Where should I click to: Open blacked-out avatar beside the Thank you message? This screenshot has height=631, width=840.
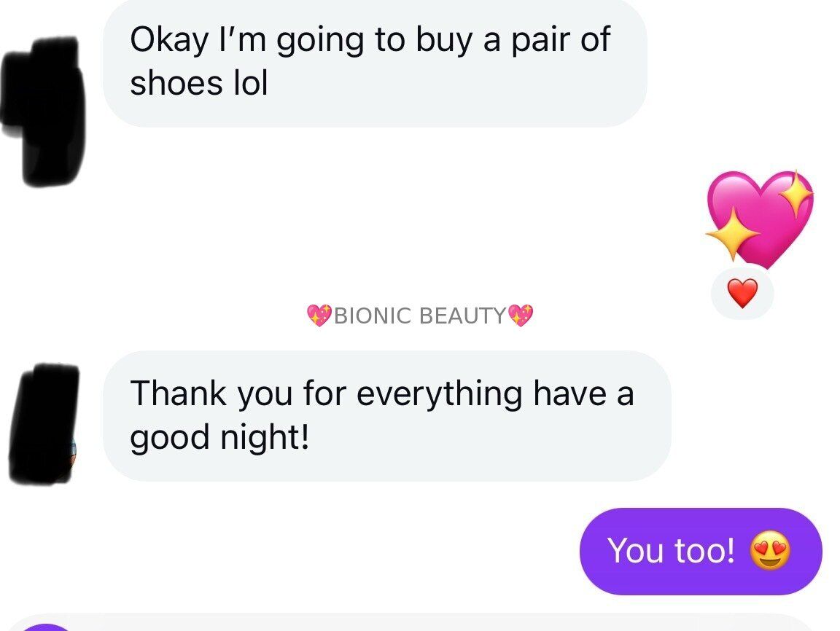pos(45,424)
